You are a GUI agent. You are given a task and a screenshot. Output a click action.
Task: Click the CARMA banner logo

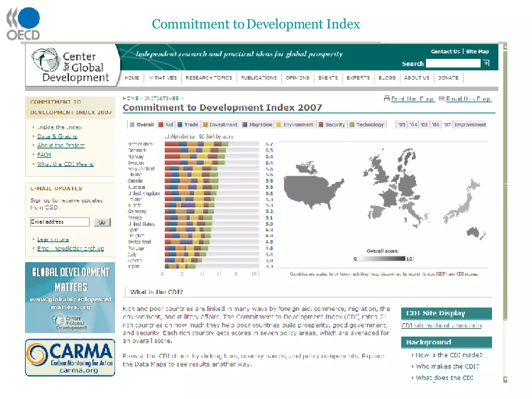click(x=70, y=357)
